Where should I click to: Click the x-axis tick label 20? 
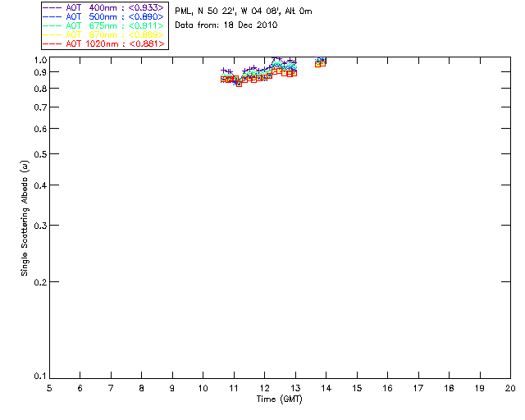point(510,389)
